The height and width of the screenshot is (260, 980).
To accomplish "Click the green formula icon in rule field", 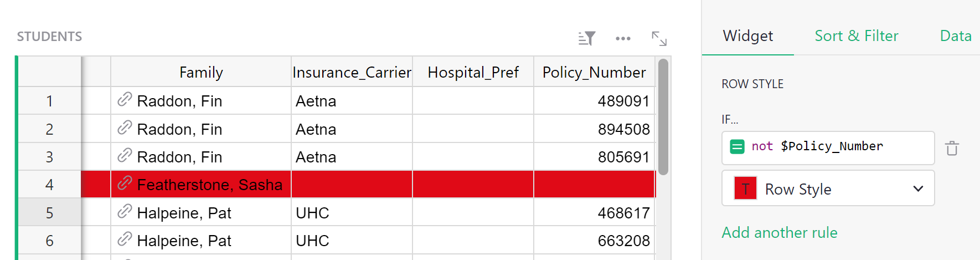I will tap(737, 146).
